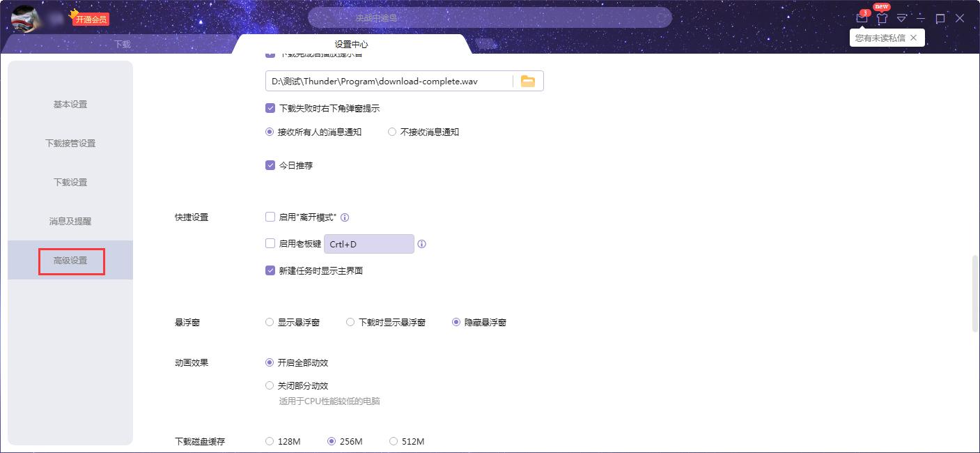Open private messages via the envelope icon
980x453 pixels.
(x=862, y=18)
